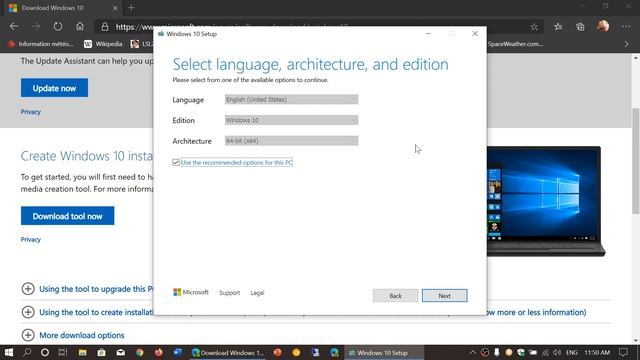Expand Using the tool to upgrade this PC
Image resolution: width=640 pixels, height=360 pixels.
[x=28, y=289]
